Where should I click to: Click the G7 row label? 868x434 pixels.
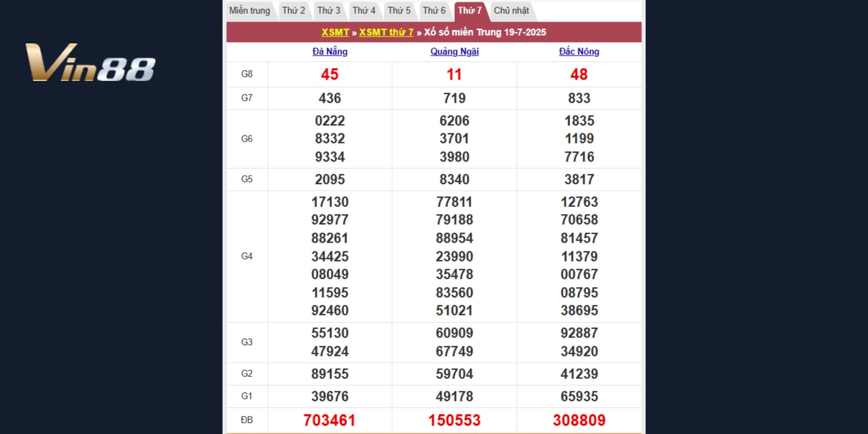(x=247, y=98)
